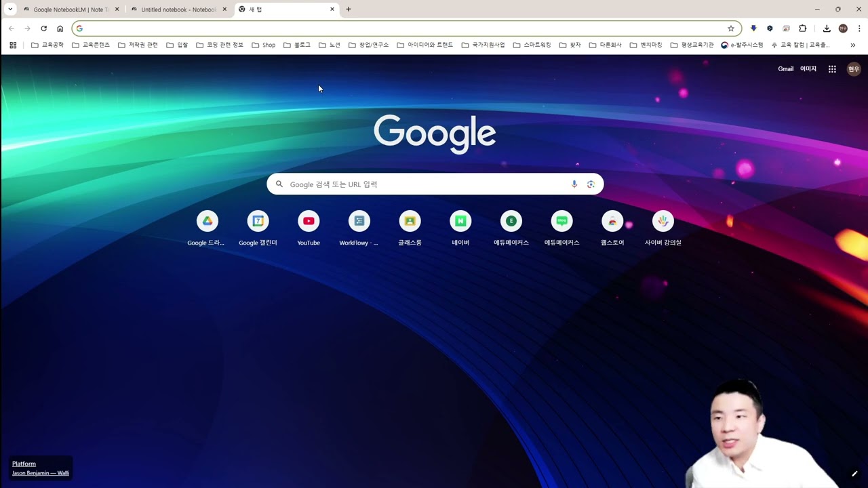Expand the 창업/연구소 bookmark folder
Viewport: 868px width, 488px height.
point(369,45)
